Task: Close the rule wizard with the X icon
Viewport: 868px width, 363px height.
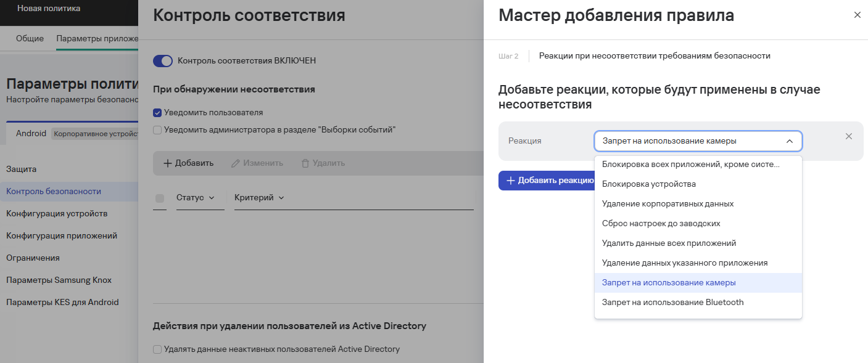Action: tap(857, 15)
